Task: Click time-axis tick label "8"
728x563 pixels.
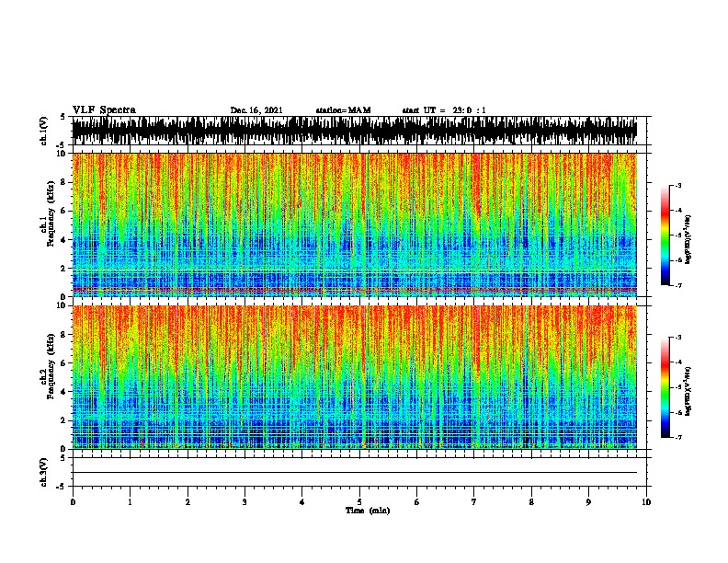Action: [x=531, y=502]
